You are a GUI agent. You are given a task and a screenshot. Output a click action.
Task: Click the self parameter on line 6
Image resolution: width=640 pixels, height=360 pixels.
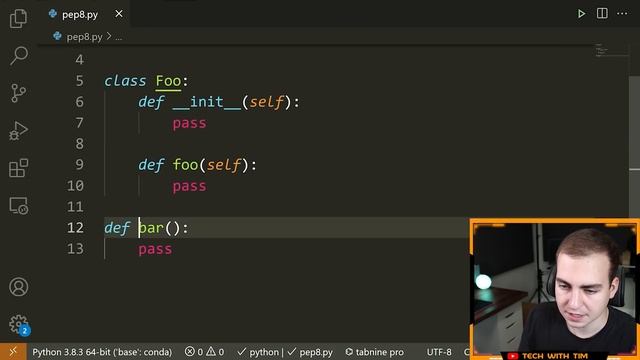pos(267,102)
